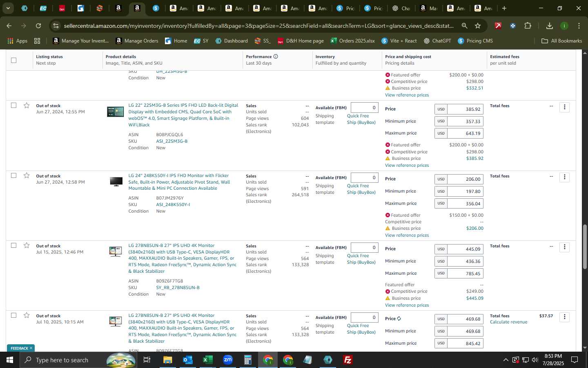588x368 pixels.
Task: Open Outlook from the taskbar
Action: (x=187, y=360)
